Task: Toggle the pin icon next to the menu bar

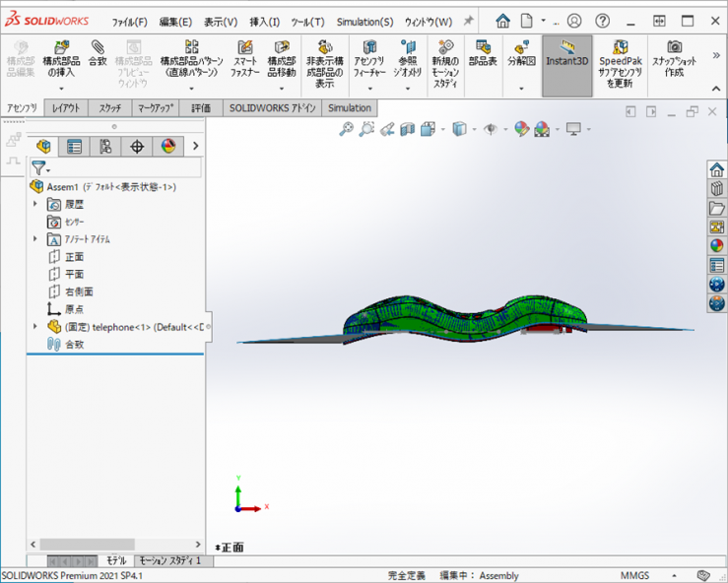Action: (469, 21)
